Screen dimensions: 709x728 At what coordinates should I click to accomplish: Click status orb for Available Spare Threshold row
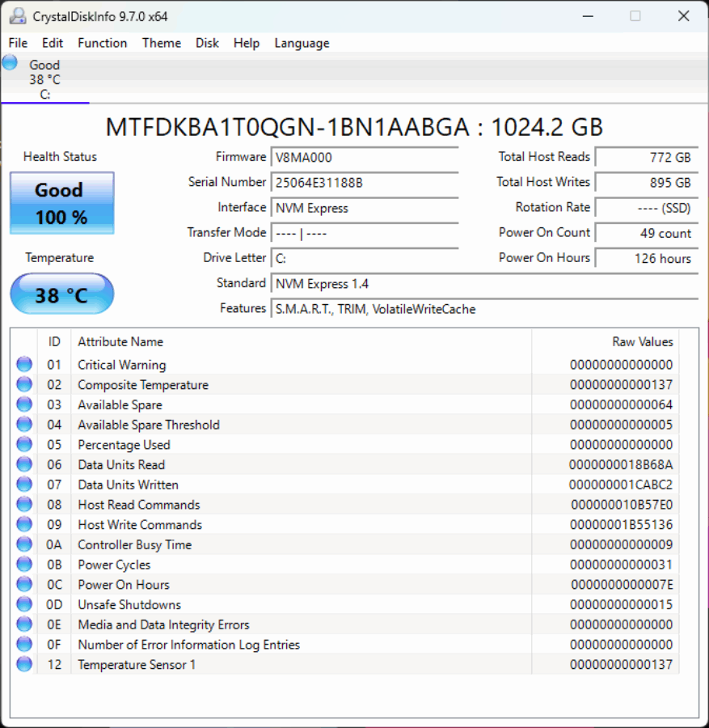click(24, 425)
